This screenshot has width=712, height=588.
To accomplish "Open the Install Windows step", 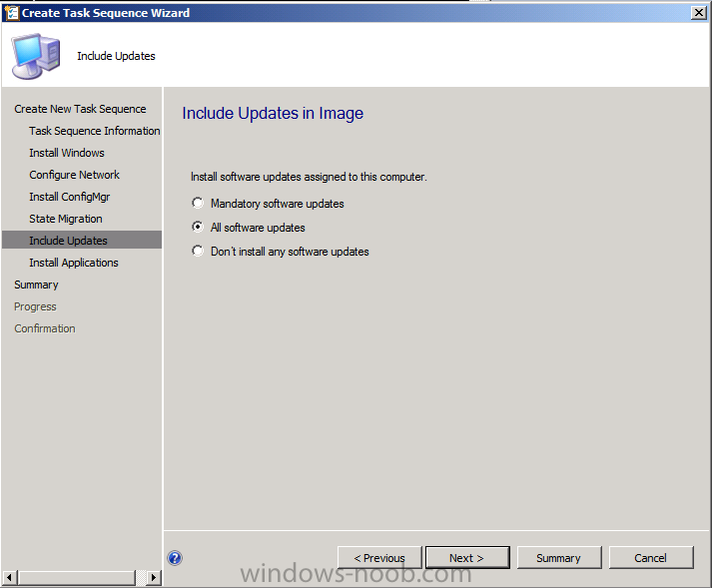I will point(67,153).
